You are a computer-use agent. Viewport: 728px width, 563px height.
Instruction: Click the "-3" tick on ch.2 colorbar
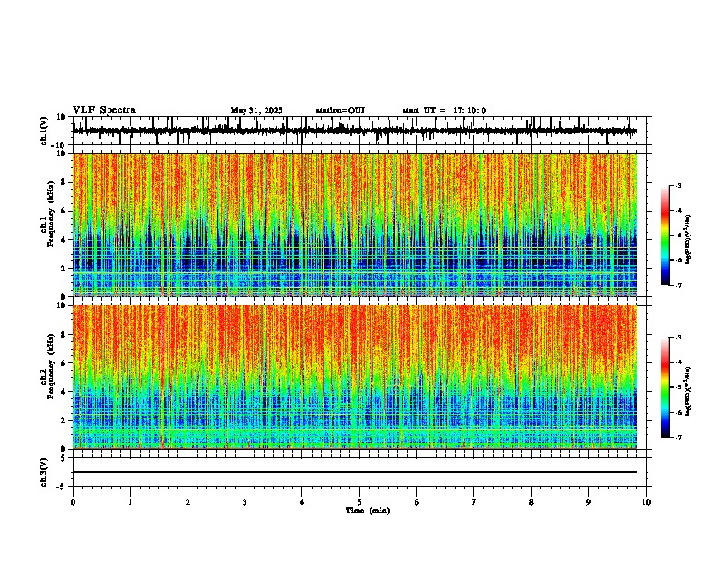coord(677,338)
